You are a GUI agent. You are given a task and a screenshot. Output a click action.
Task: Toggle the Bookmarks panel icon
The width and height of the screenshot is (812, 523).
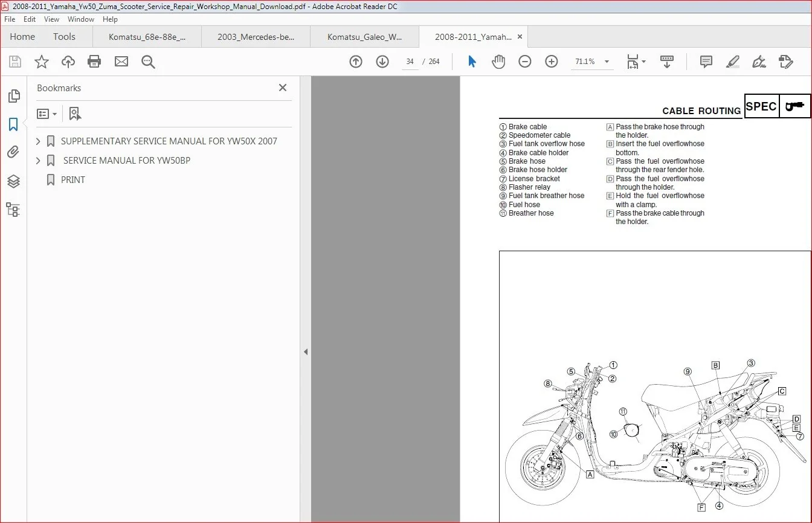(13, 124)
